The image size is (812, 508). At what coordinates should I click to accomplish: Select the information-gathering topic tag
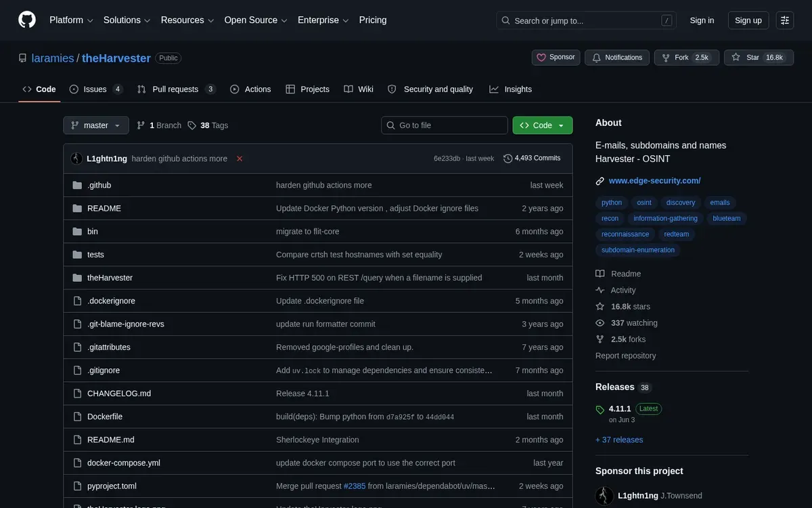point(665,218)
